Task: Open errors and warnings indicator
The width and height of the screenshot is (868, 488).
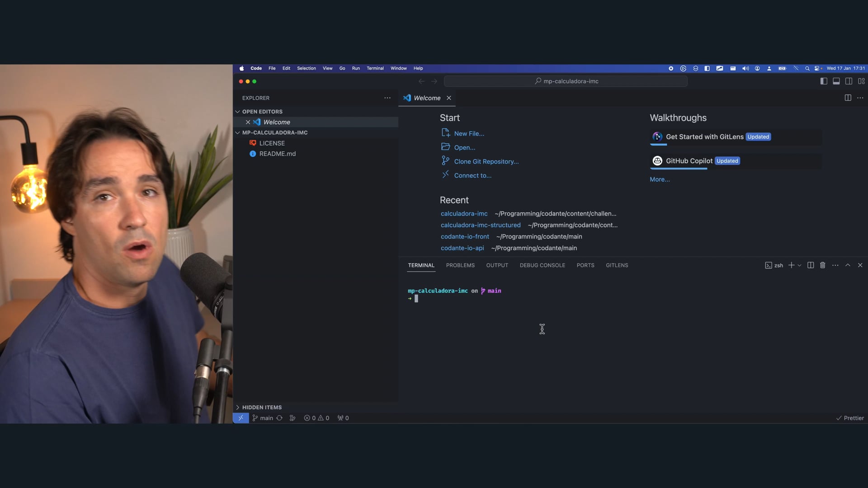Action: point(316,418)
